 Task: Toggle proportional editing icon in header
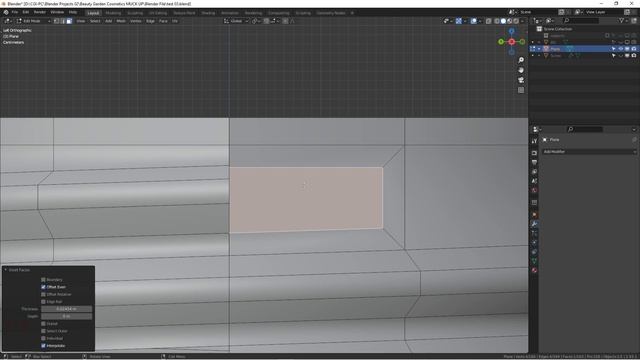click(285, 21)
